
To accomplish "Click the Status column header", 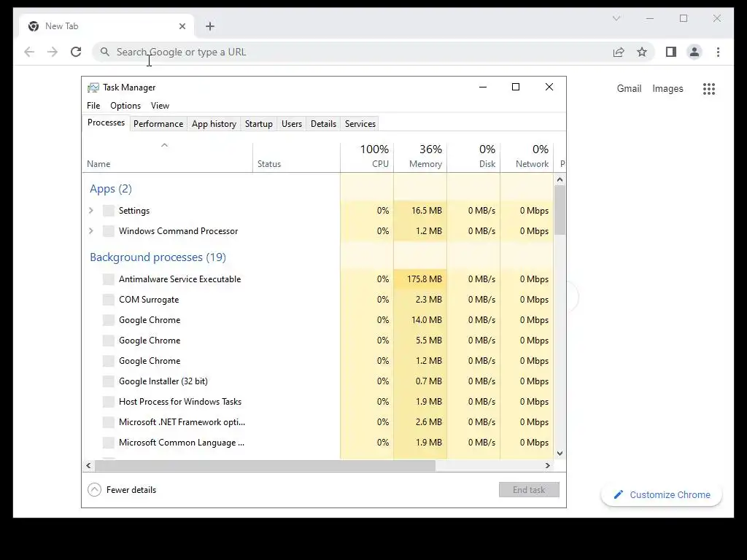I will 296,157.
